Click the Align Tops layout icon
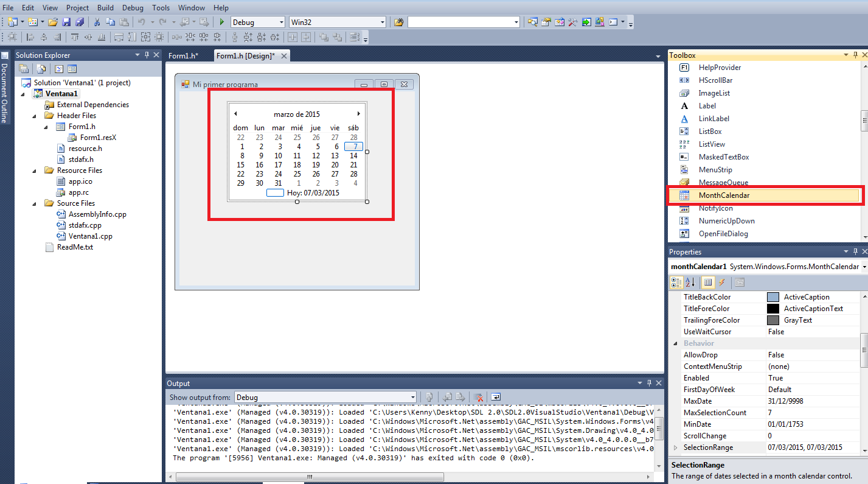Image resolution: width=868 pixels, height=484 pixels. pos(75,37)
